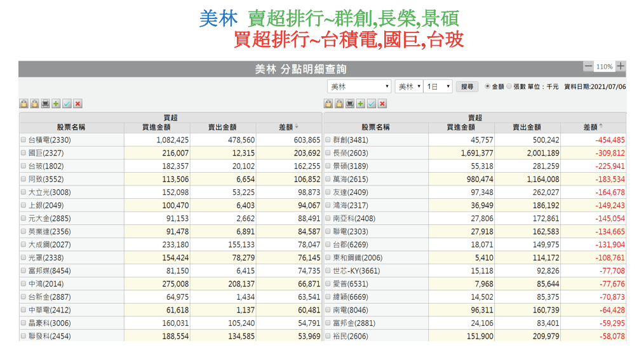
Task: Sort 買超 table by 差額 column header
Action: coord(288,127)
